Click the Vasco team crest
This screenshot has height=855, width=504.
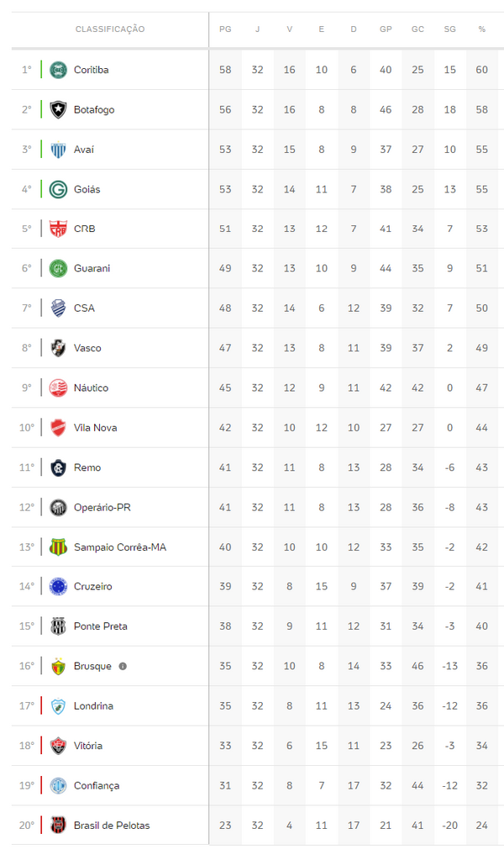tap(58, 348)
